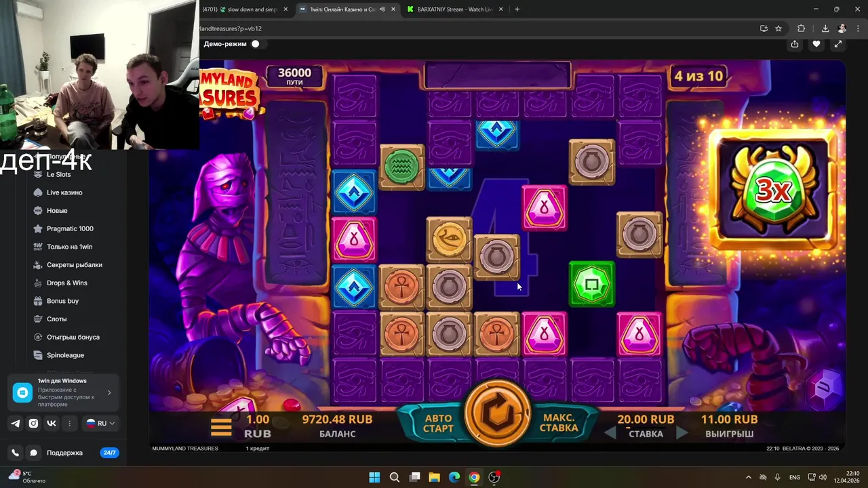Open the Telegram social link
The width and height of the screenshot is (868, 488).
(16, 423)
